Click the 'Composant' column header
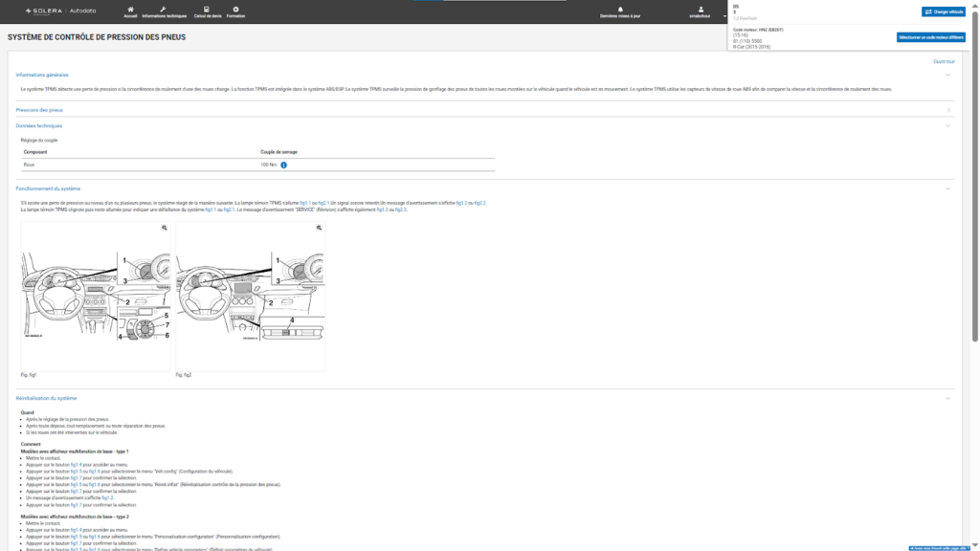This screenshot has height=551, width=980. pos(35,152)
